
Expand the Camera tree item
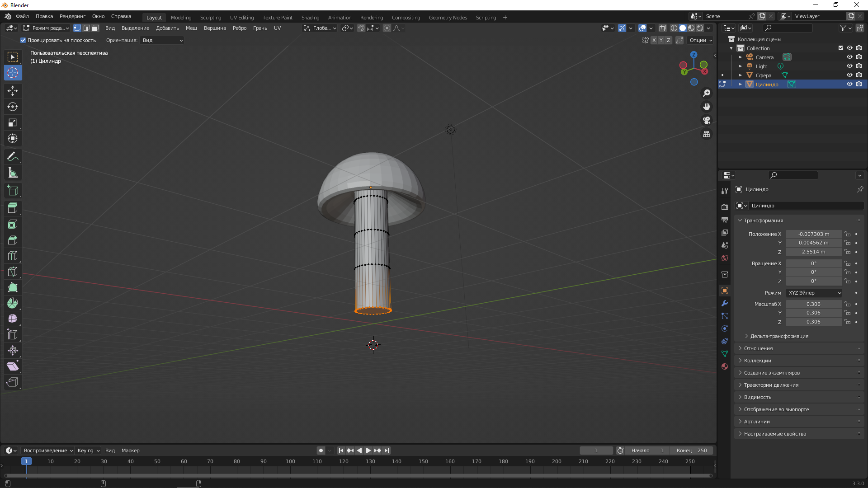tap(741, 57)
